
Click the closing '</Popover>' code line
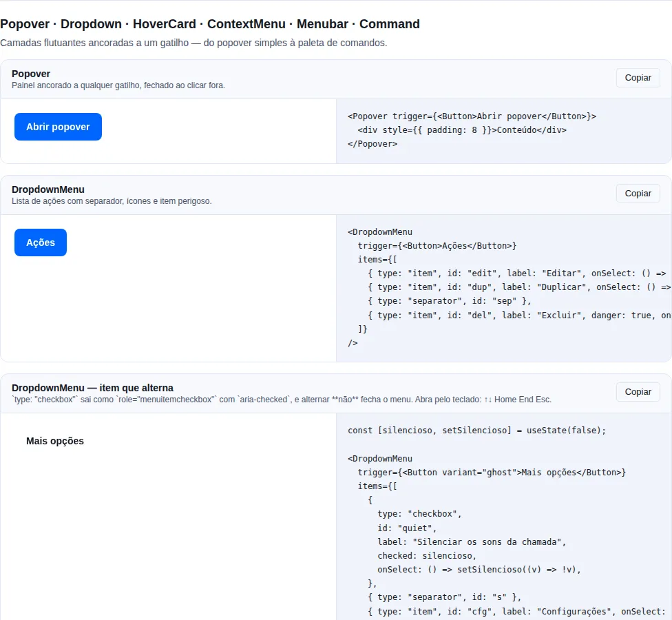tap(372, 144)
